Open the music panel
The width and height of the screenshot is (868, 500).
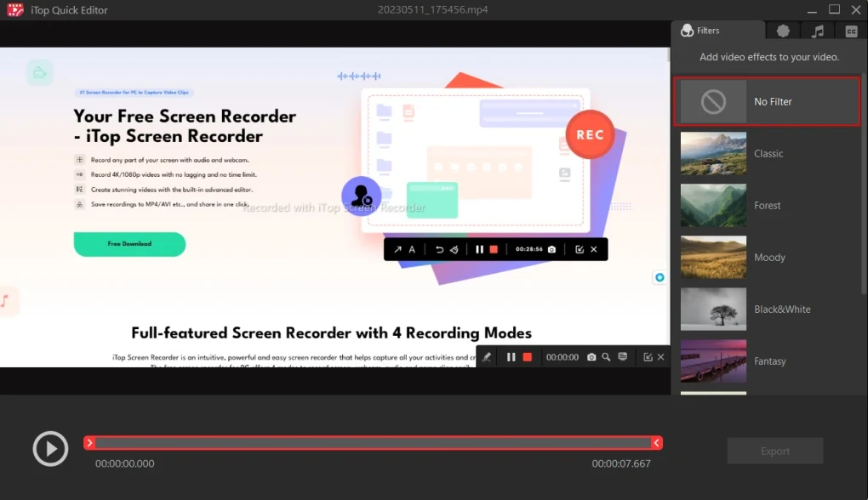816,30
